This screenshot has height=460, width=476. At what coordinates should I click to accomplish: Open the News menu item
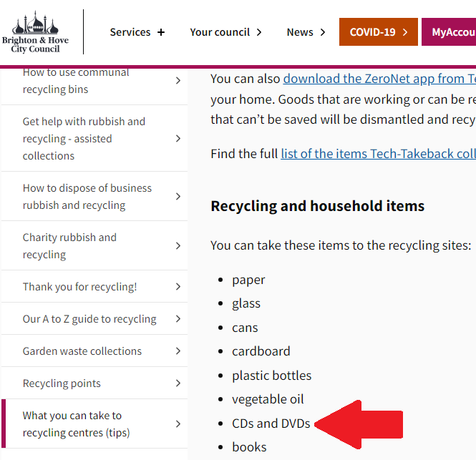click(x=306, y=32)
